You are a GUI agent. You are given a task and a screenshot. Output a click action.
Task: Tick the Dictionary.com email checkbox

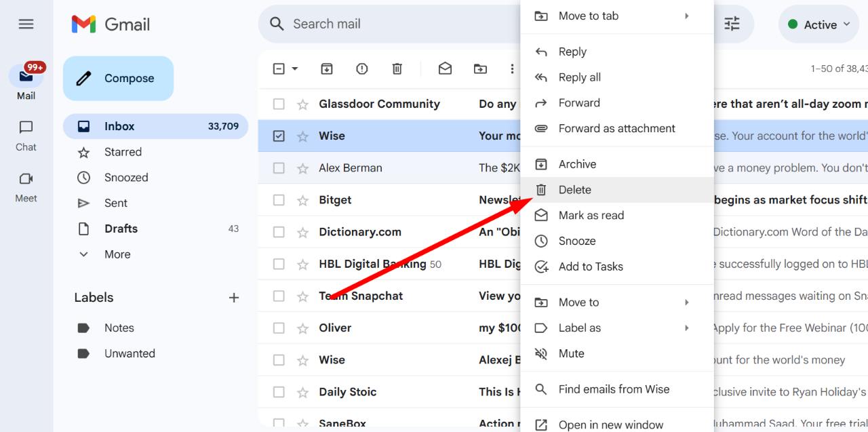pos(279,232)
